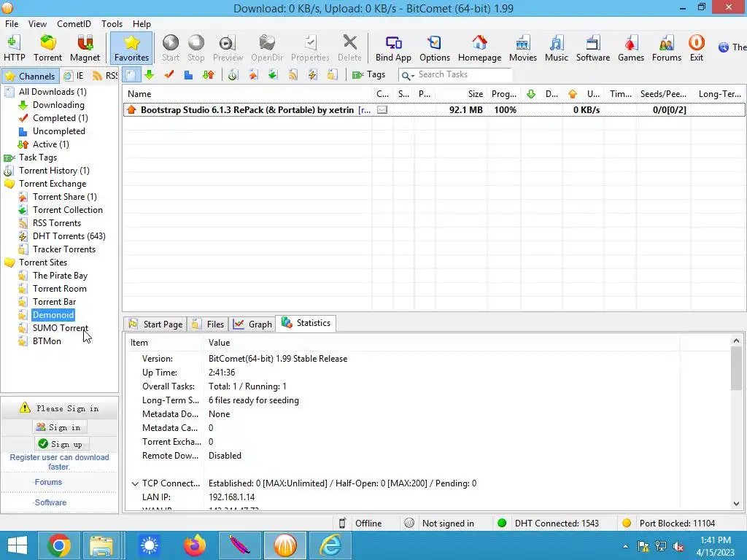Viewport: 747px width, 560px height.
Task: Open the View menu
Action: click(x=37, y=24)
